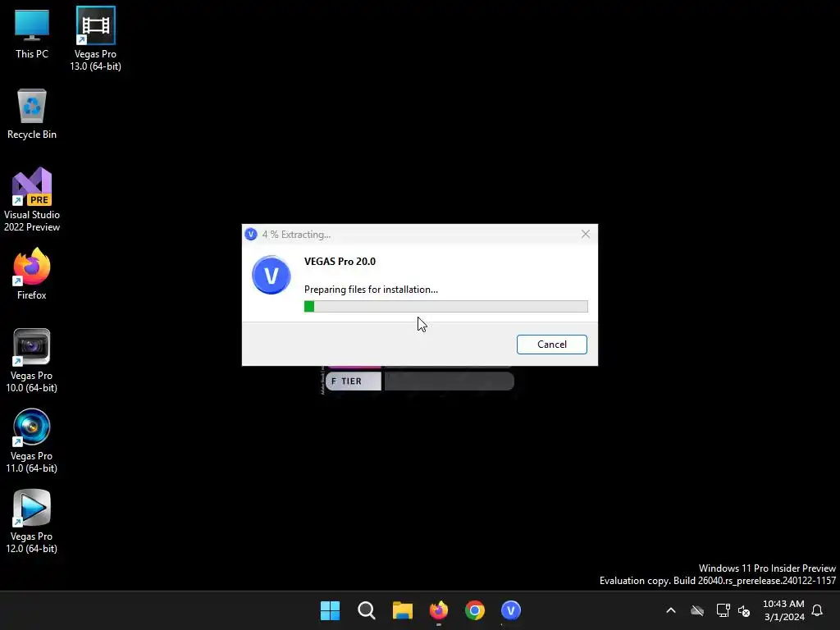Viewport: 840px width, 630px height.
Task: Select the Vegas Pro 13.0 (64-bit) shortcut
Action: pyautogui.click(x=95, y=39)
